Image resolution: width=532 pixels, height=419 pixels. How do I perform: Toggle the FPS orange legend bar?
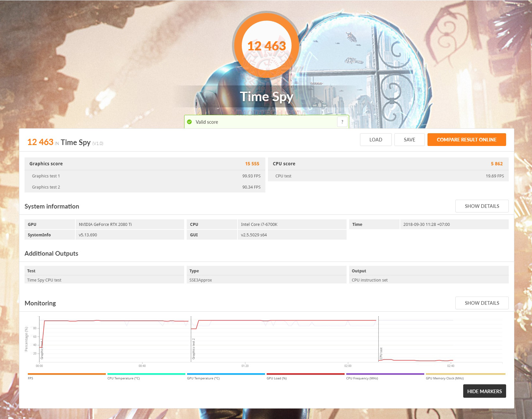click(x=67, y=374)
